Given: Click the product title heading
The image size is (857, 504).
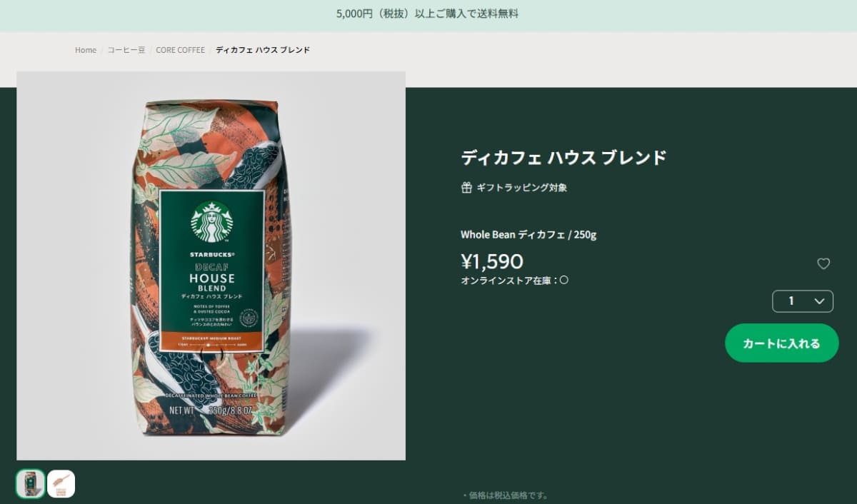Looking at the screenshot, I should pyautogui.click(x=563, y=157).
